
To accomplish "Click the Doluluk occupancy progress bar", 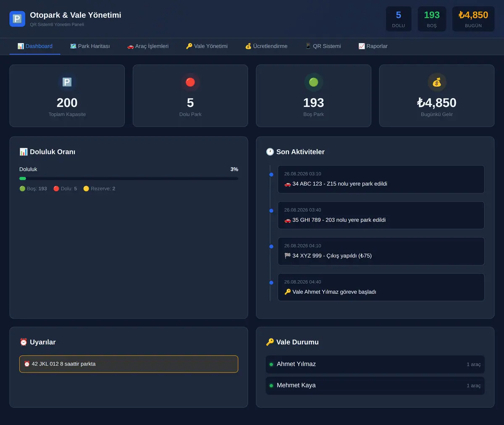I will 129,179.
